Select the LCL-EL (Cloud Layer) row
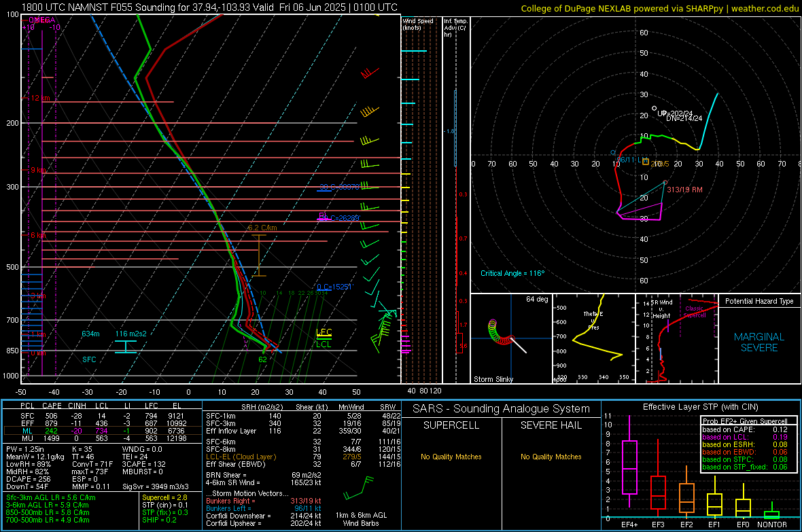Image resolution: width=802 pixels, height=532 pixels. (x=304, y=457)
